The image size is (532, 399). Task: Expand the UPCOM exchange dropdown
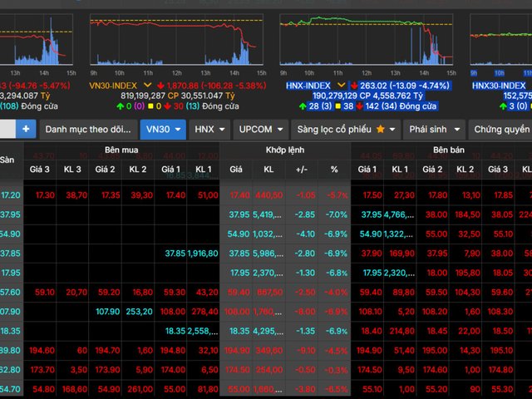coord(260,130)
